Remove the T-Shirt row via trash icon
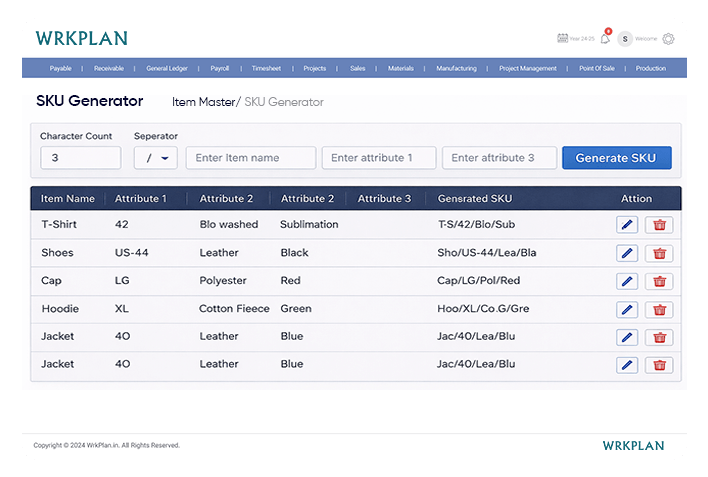 [659, 225]
